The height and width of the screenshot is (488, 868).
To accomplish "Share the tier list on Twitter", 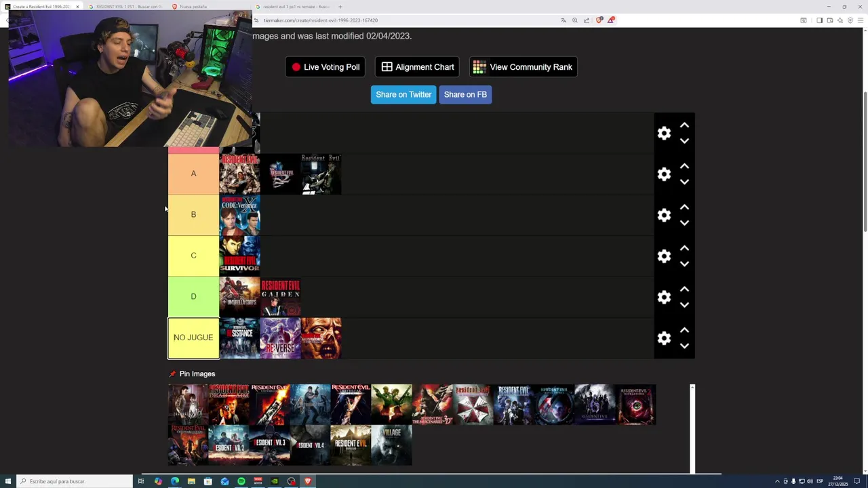I will (x=403, y=94).
